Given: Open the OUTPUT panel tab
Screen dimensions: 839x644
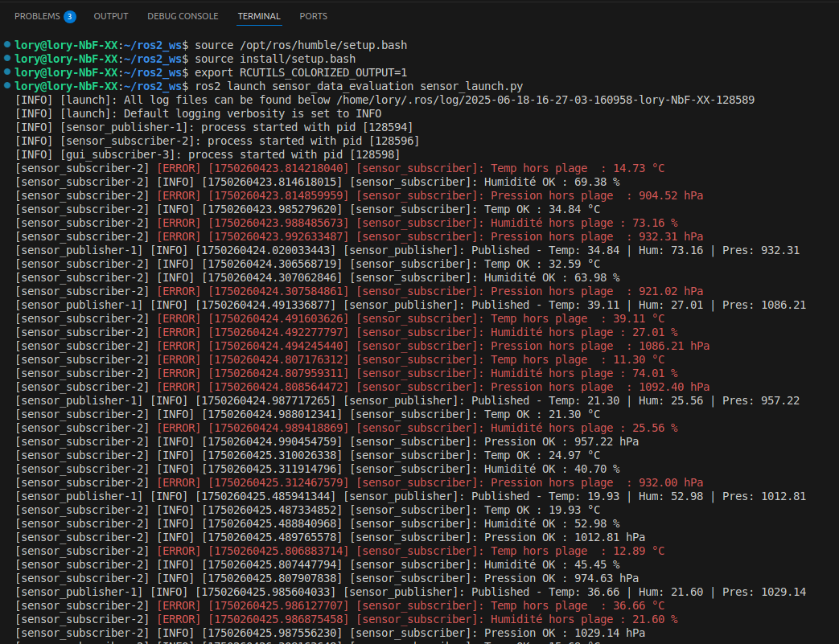Looking at the screenshot, I should (x=111, y=16).
